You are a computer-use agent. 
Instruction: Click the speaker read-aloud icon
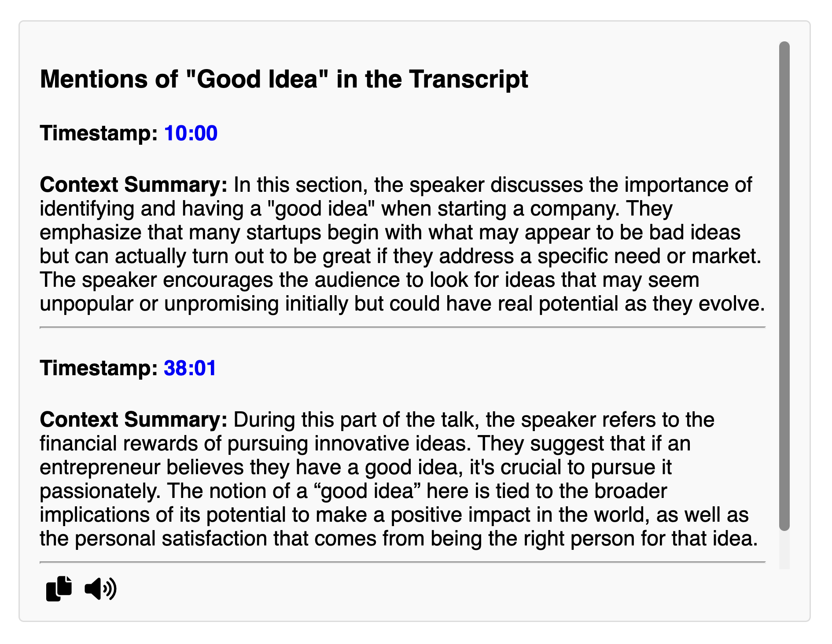pos(101,589)
